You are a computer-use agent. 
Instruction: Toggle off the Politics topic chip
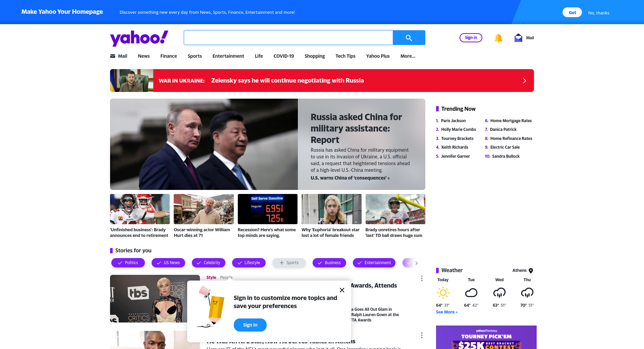point(128,263)
